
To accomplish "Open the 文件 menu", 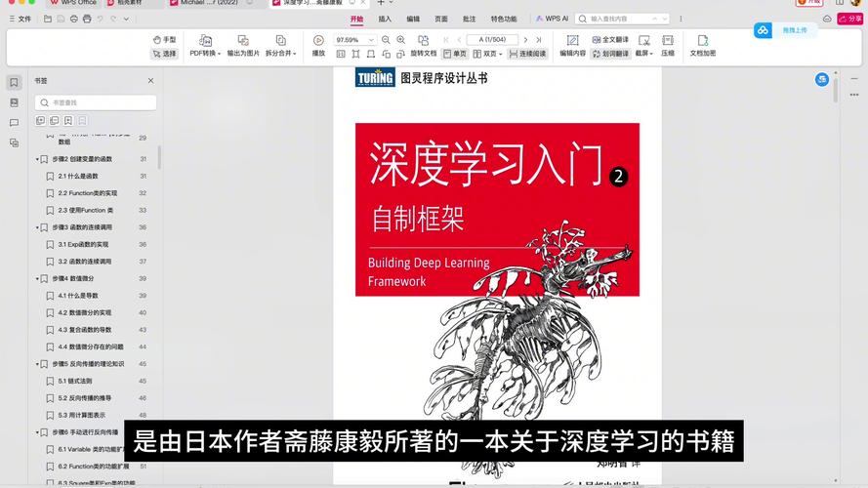I will click(x=21, y=19).
